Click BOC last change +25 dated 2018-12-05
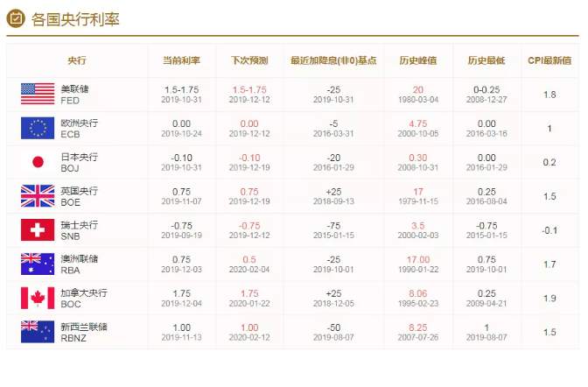588x387 pixels. click(x=333, y=298)
